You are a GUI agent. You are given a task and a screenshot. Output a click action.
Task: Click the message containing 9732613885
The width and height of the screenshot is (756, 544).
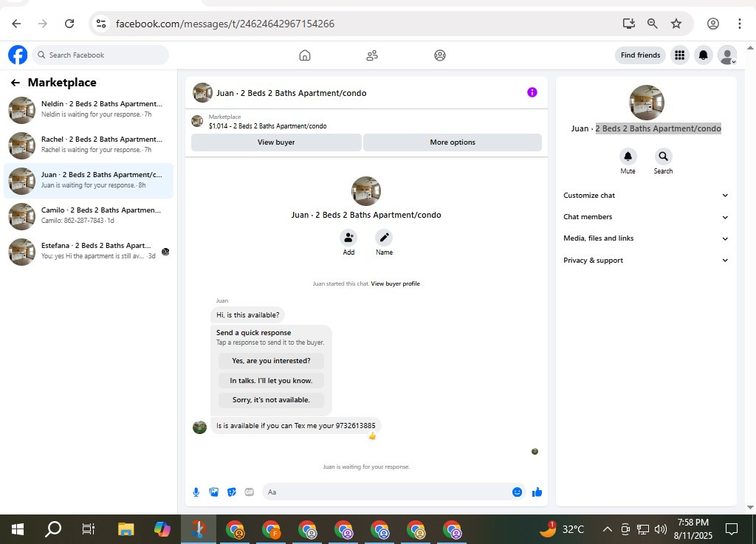click(x=295, y=426)
